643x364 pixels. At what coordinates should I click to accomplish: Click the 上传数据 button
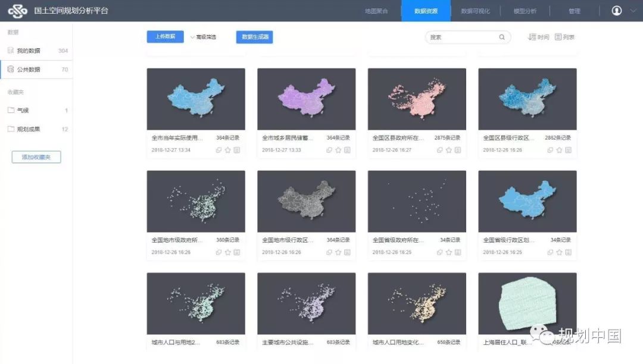point(165,37)
